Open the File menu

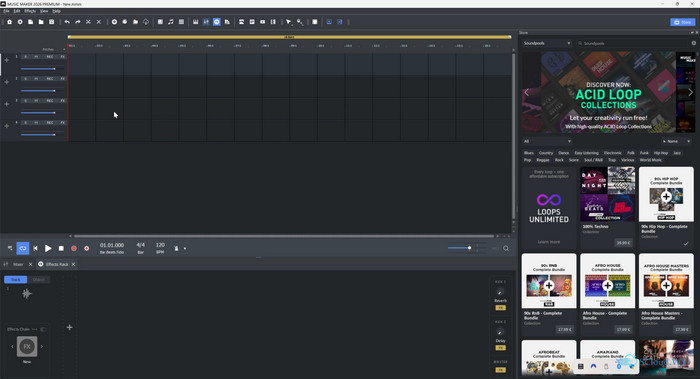6,11
